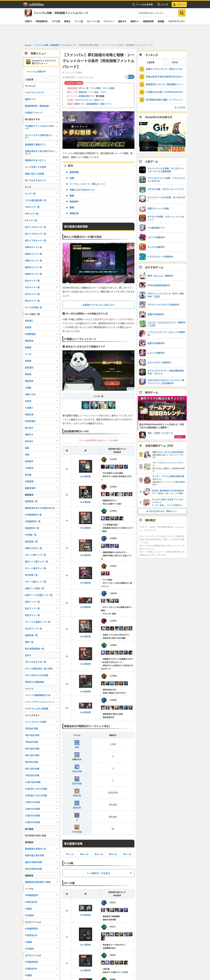Click まだまだあります無料ゲーム button
This screenshot has height=980, width=210.
click(162, 511)
